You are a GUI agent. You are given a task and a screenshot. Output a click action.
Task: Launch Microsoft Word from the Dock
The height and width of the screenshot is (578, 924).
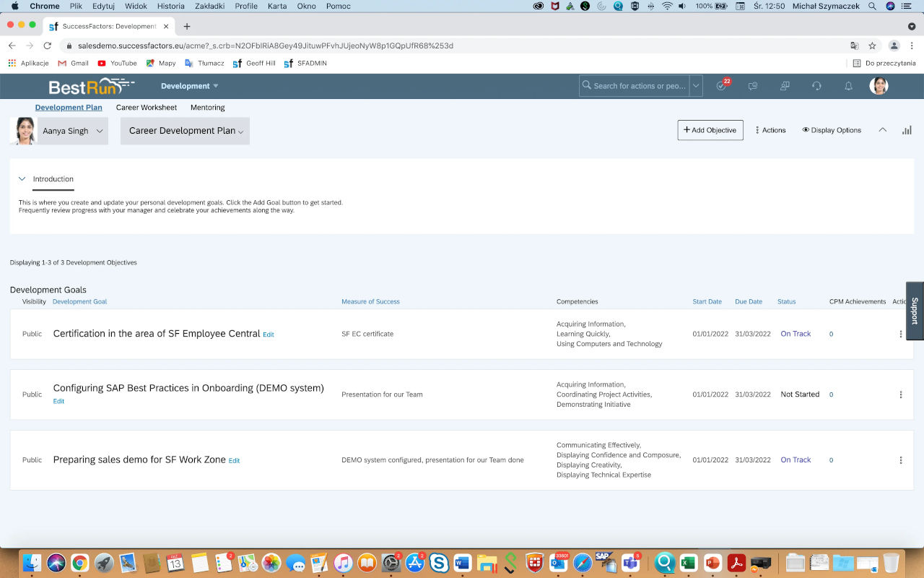click(463, 563)
